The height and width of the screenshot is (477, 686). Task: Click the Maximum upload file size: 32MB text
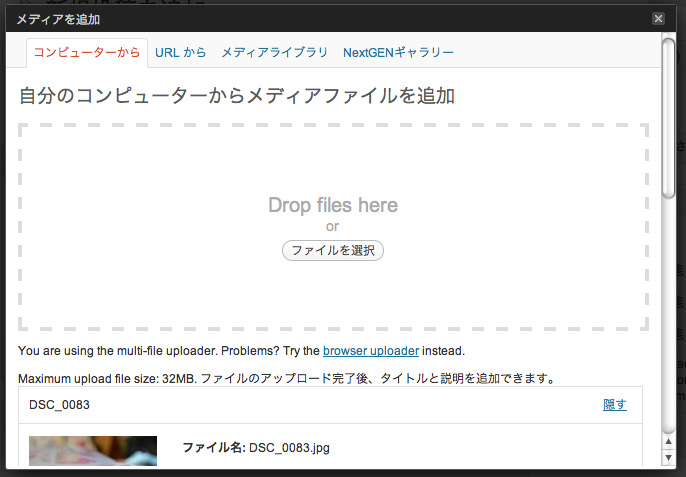point(107,379)
